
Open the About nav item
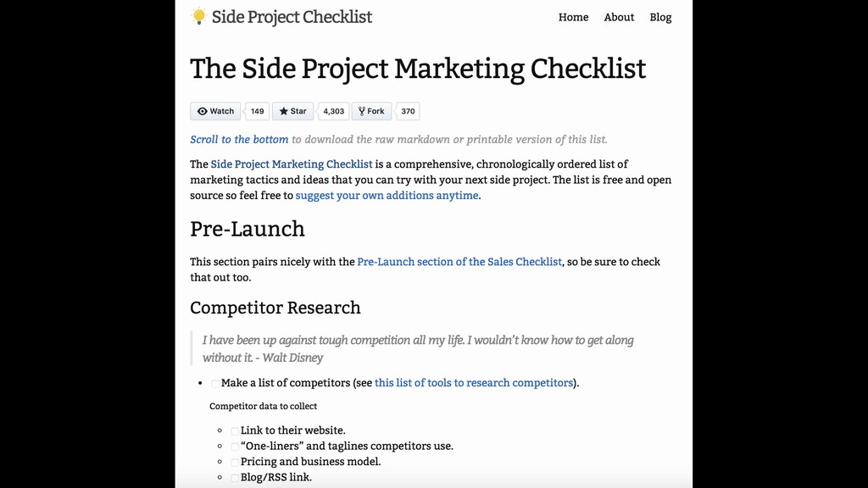click(x=619, y=17)
